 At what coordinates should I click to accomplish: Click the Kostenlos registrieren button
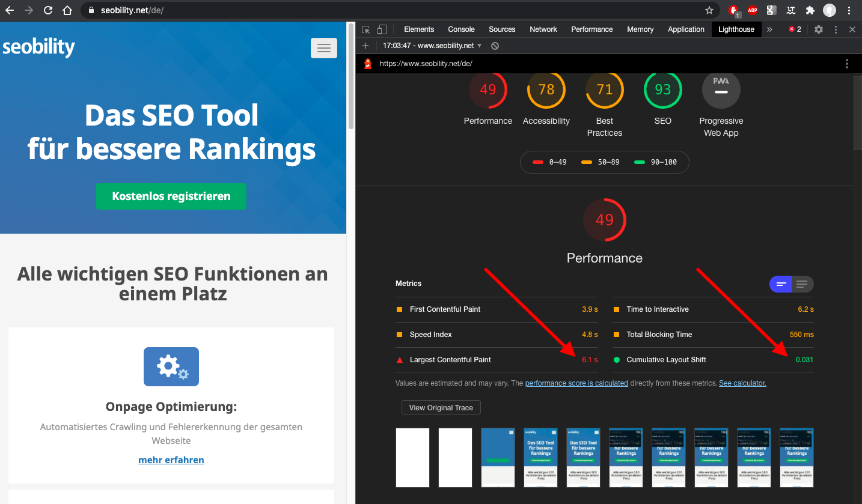tap(171, 196)
